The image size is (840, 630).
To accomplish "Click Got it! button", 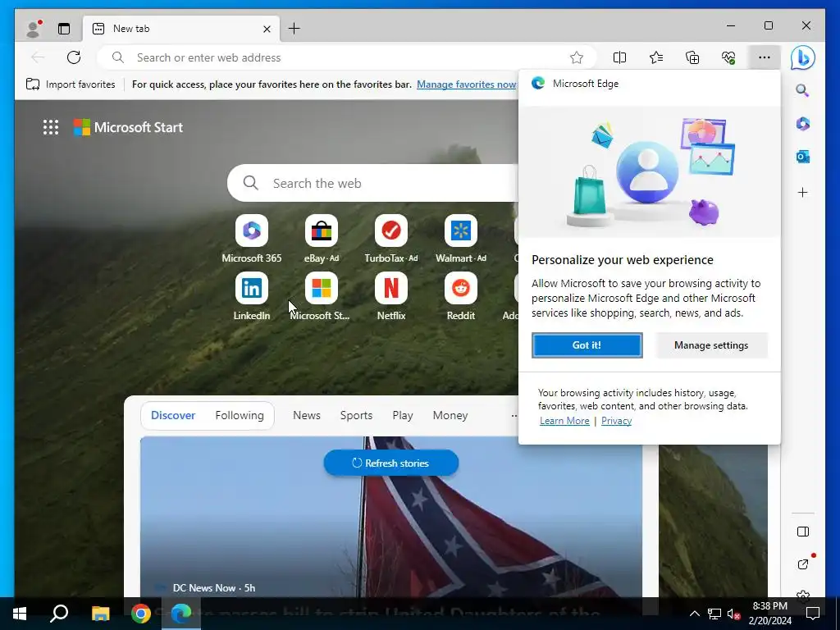I will (587, 345).
